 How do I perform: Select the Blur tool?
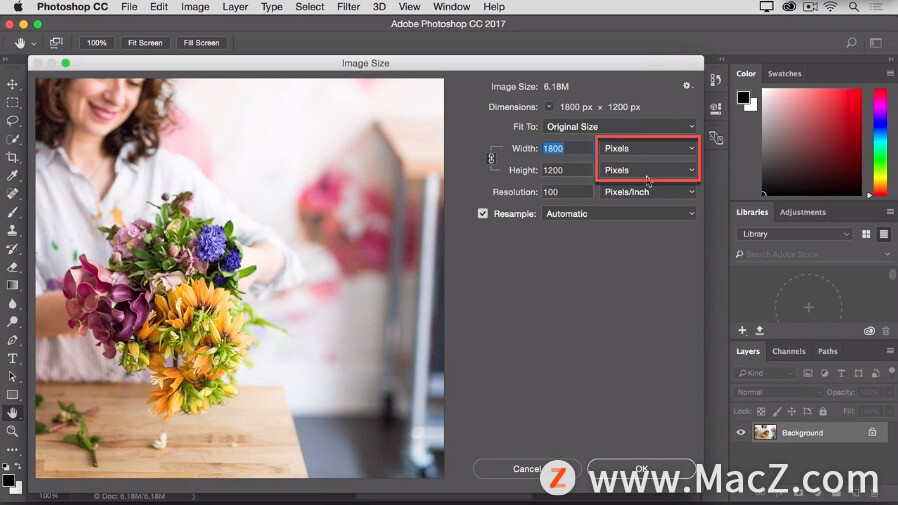pyautogui.click(x=12, y=303)
